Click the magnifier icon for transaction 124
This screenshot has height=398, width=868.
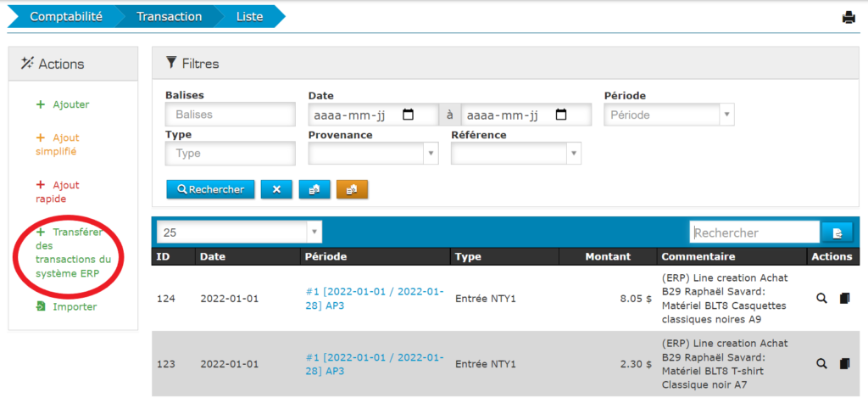(x=821, y=298)
